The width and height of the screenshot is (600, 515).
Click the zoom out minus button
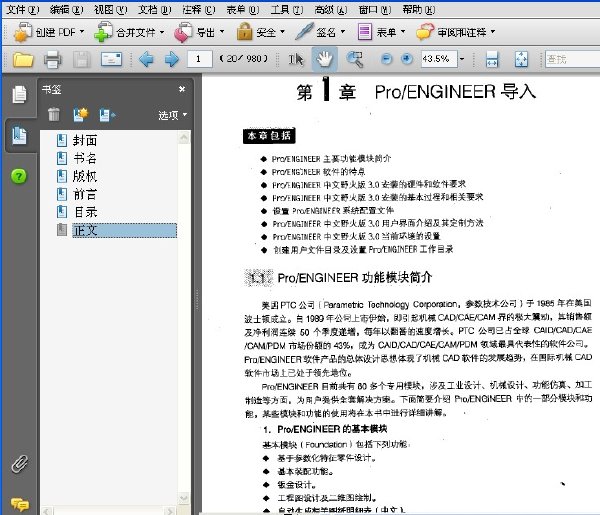[x=387, y=59]
